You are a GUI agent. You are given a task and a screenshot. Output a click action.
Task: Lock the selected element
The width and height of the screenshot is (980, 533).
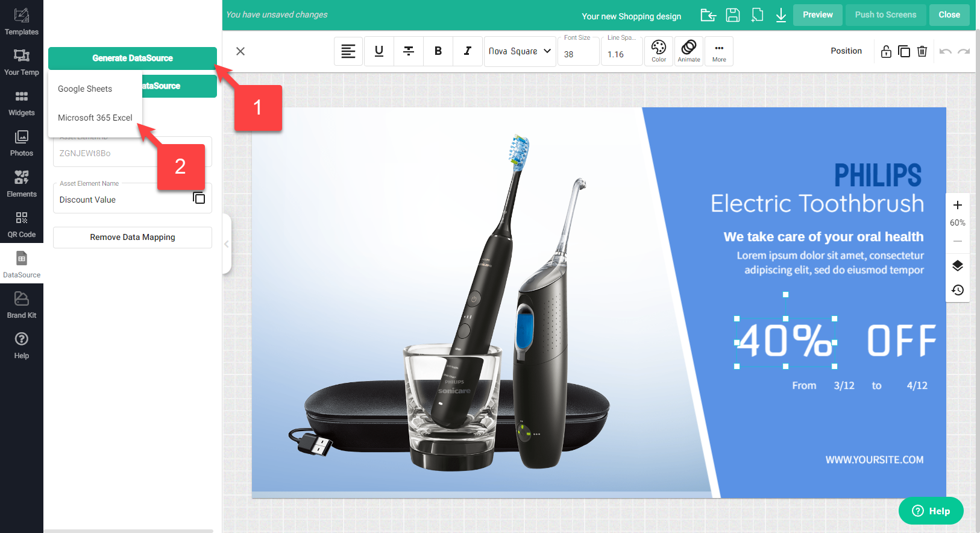tap(886, 51)
